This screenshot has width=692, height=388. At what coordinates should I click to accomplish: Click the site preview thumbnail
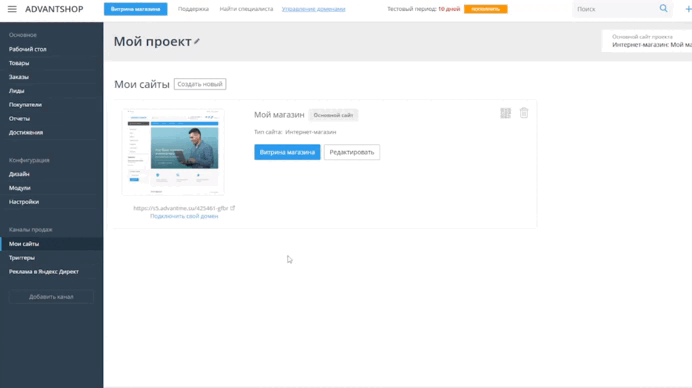(173, 152)
